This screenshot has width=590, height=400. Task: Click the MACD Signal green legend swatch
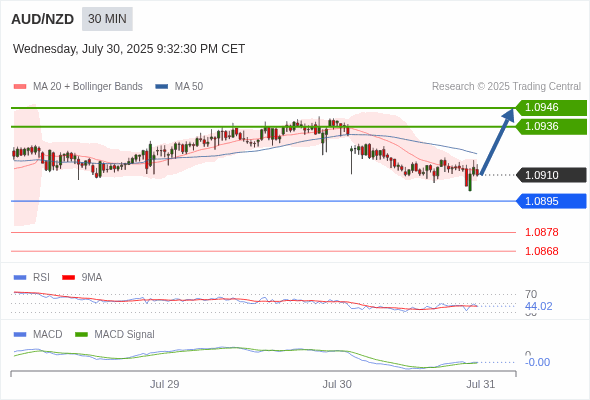(x=81, y=335)
